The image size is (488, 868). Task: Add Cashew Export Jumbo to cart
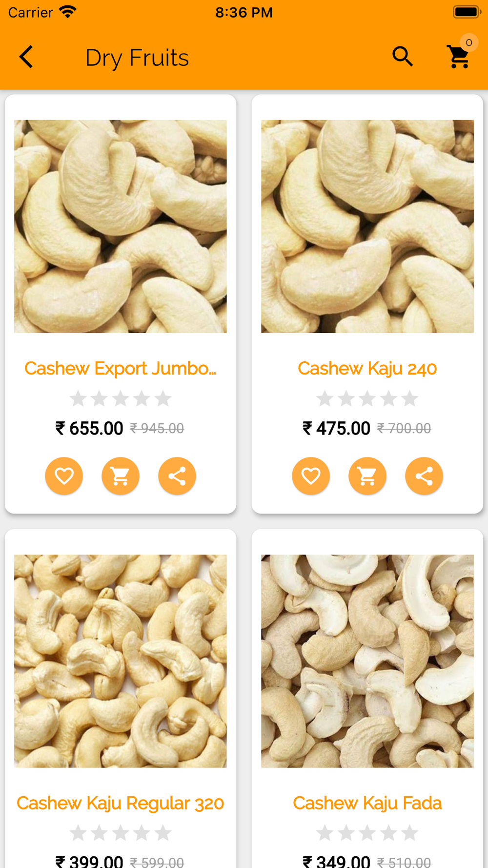pyautogui.click(x=121, y=475)
